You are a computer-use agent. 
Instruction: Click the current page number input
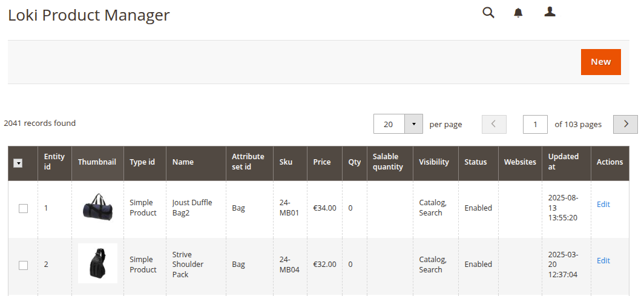click(x=535, y=124)
